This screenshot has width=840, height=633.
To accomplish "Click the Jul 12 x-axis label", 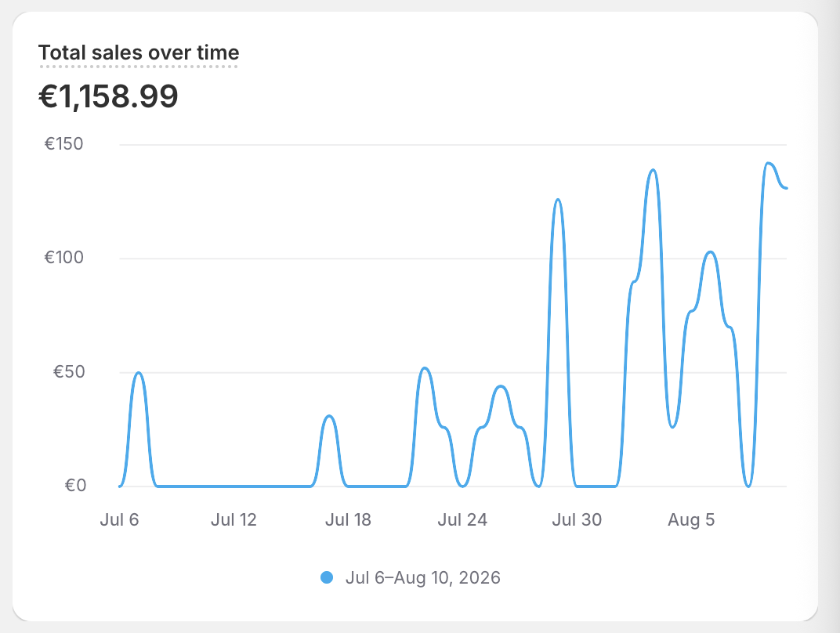I will (234, 519).
